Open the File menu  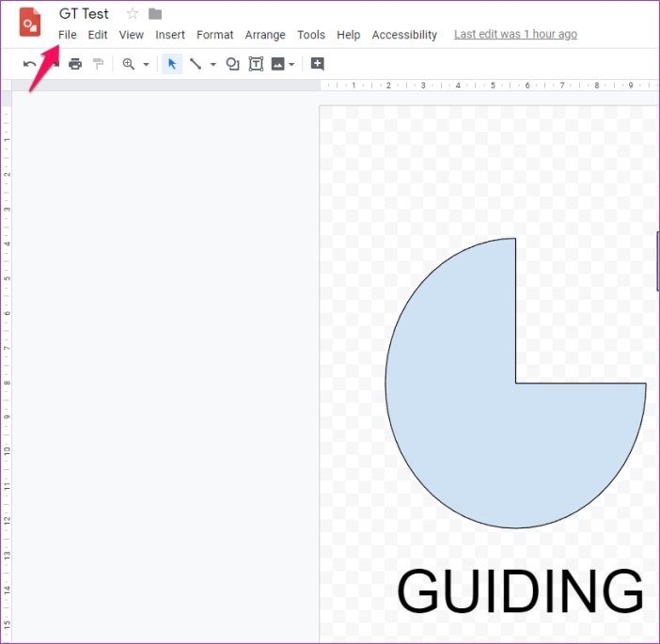click(x=68, y=35)
